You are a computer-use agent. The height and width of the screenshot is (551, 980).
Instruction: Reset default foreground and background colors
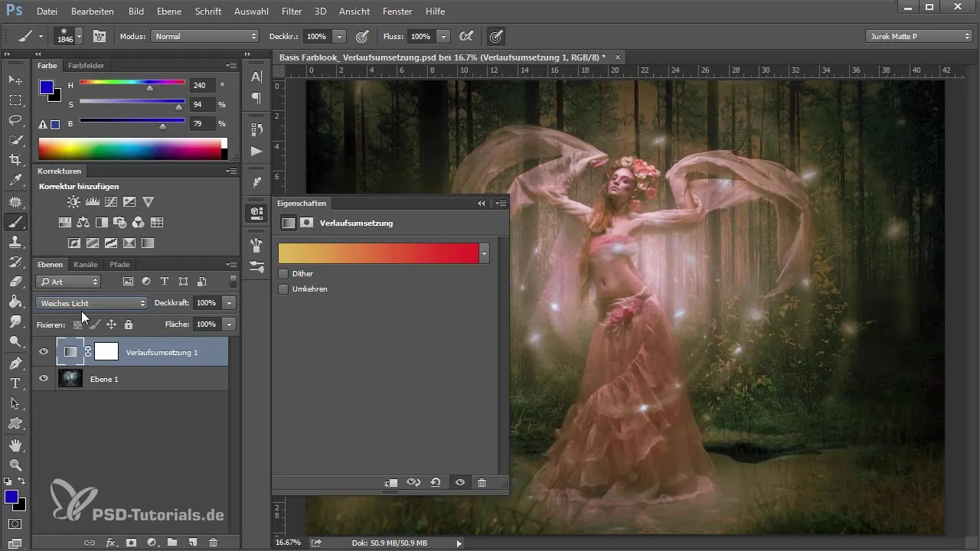[8, 481]
